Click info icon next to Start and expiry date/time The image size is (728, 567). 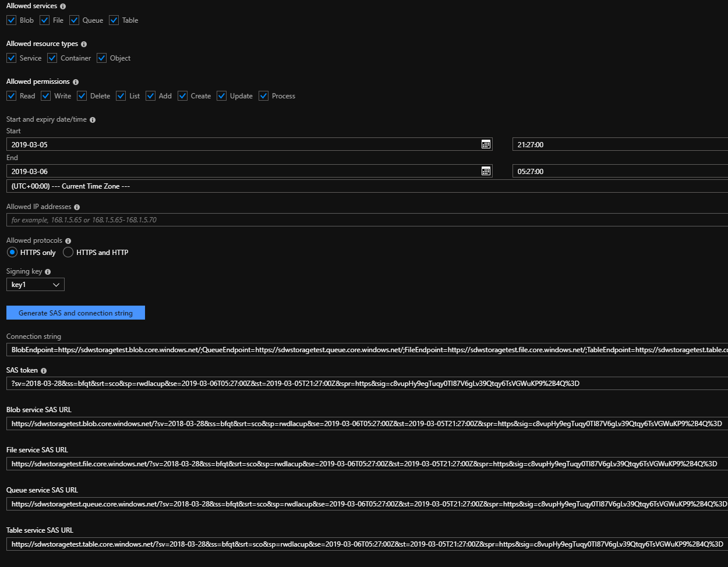(x=93, y=120)
